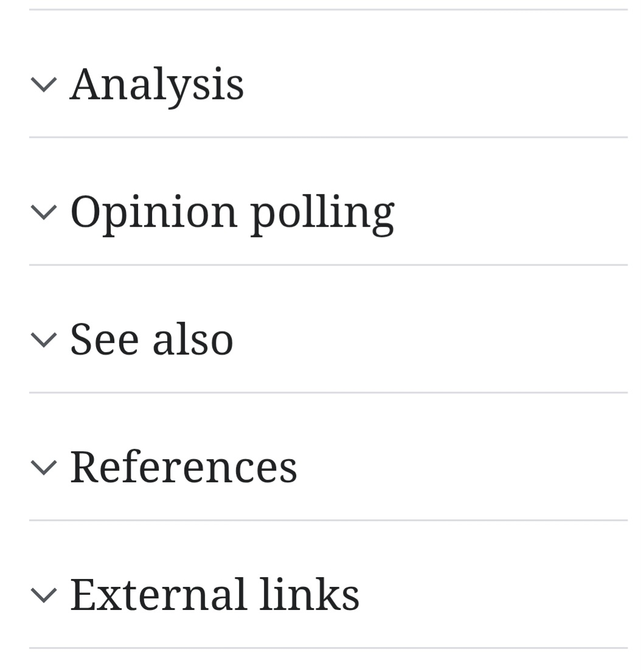Tap the "External links" heading text
This screenshot has height=672, width=641.
215,595
